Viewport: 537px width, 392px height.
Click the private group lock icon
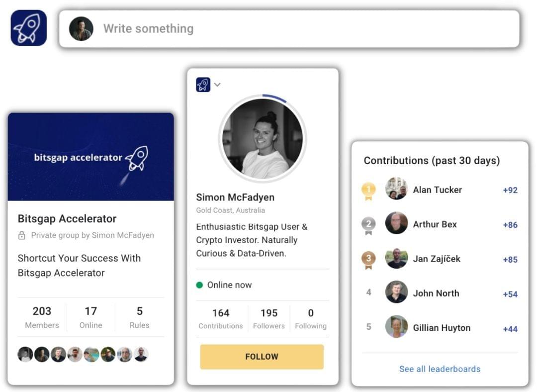[22, 235]
